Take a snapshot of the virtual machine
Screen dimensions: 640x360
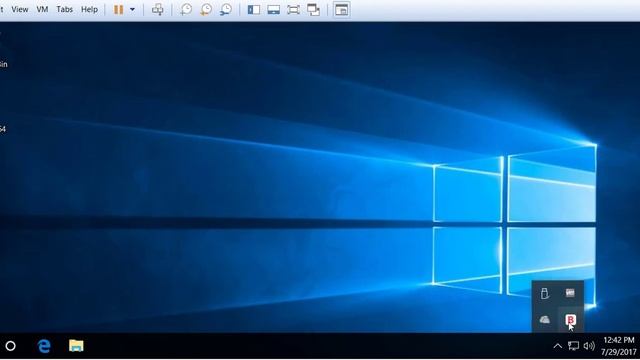186,10
